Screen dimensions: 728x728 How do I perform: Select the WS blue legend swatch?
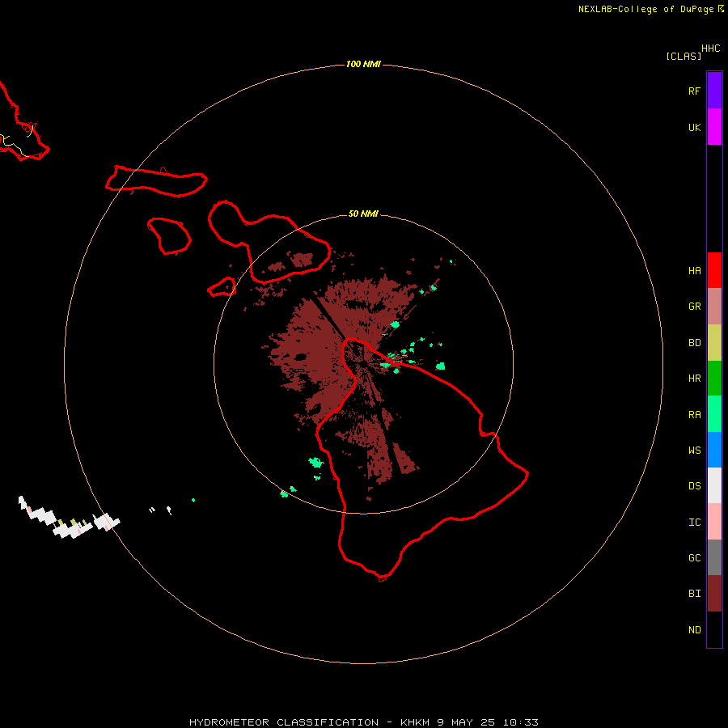(714, 450)
